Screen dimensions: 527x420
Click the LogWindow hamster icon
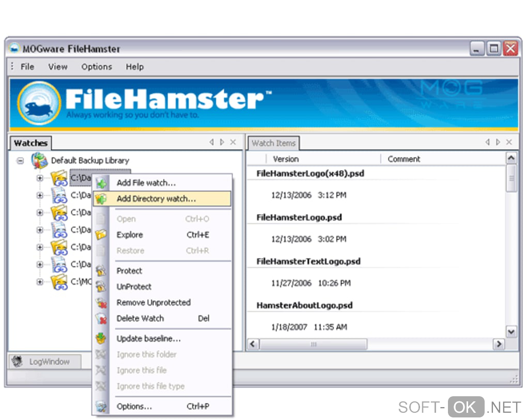[x=18, y=362]
